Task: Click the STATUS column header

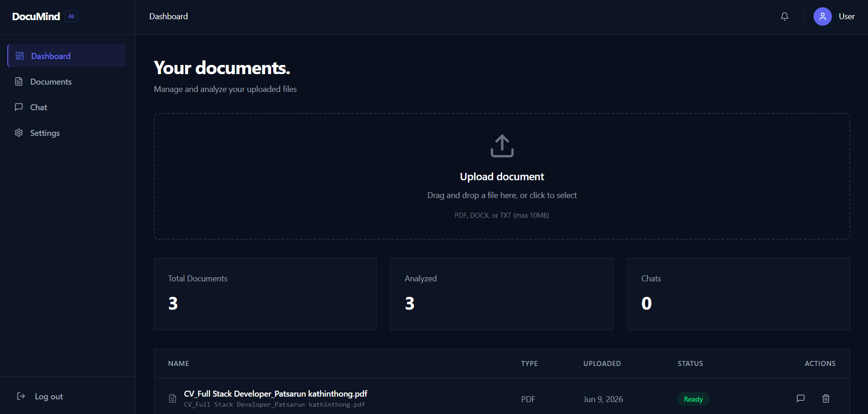Action: pos(690,364)
